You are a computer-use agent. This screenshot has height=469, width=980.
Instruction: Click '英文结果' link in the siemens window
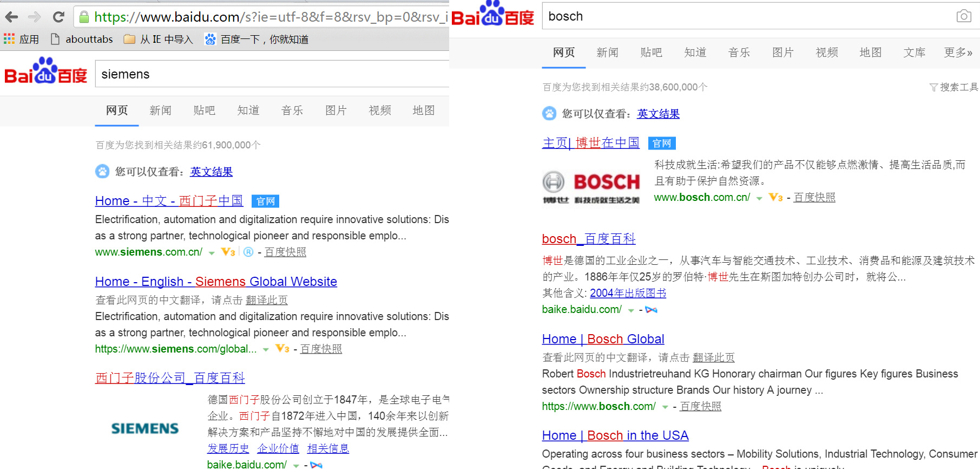[212, 172]
